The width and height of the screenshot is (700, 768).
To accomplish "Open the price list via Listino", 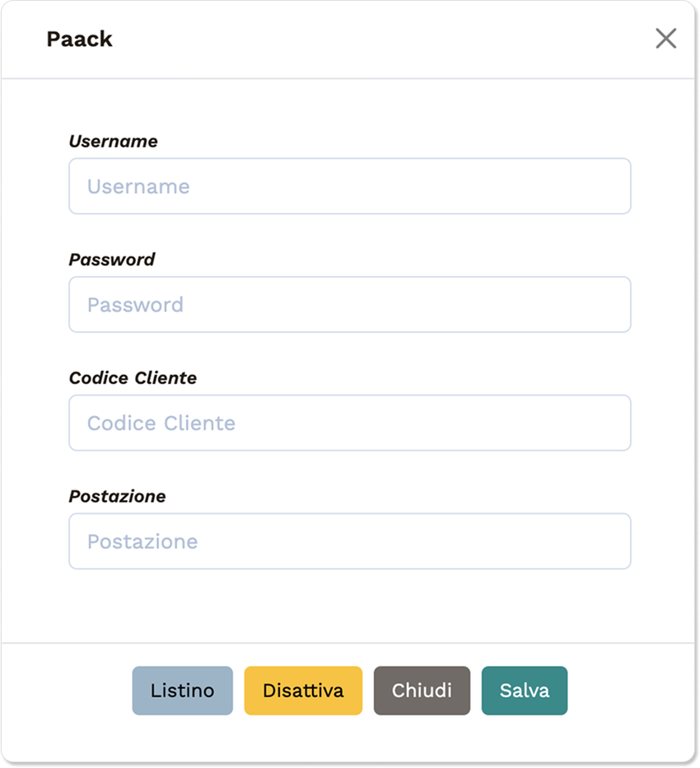I will pos(182,691).
